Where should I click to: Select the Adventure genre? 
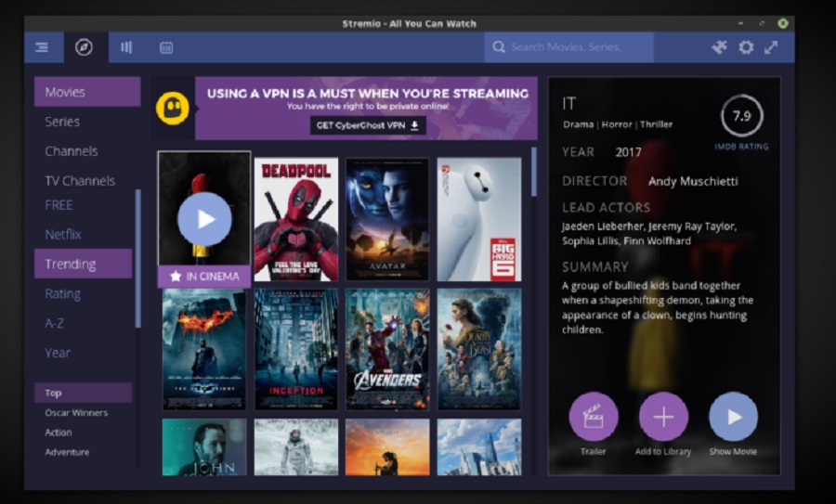pos(67,452)
